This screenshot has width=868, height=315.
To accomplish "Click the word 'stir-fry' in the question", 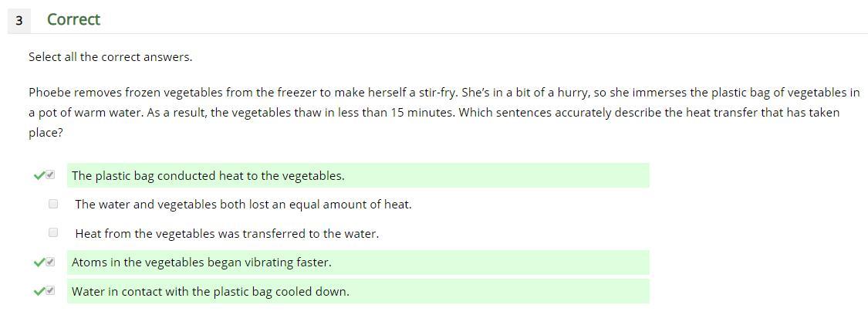I will click(x=439, y=93).
